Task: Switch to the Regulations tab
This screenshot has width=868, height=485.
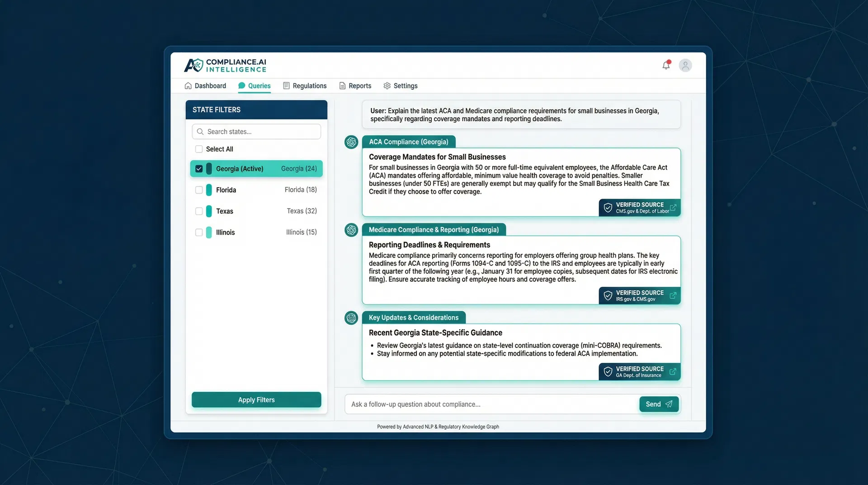Action: (309, 86)
